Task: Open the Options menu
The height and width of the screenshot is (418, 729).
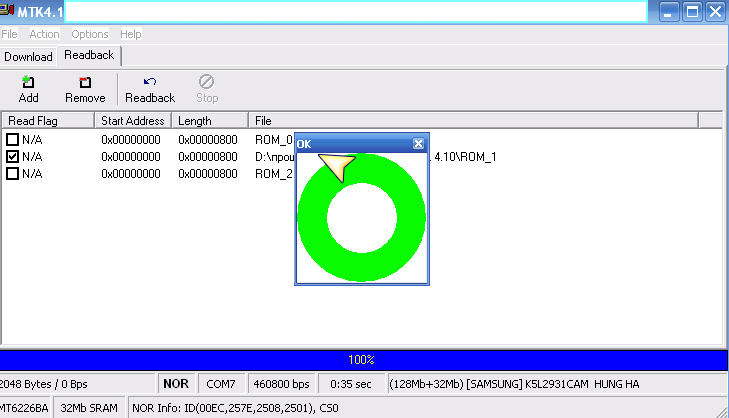Action: pyautogui.click(x=90, y=34)
